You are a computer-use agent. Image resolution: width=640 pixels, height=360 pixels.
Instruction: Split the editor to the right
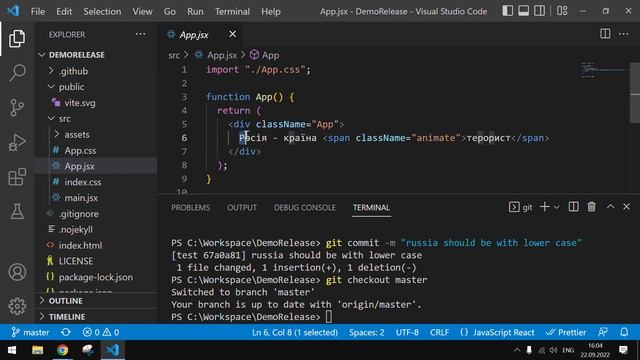(x=605, y=34)
